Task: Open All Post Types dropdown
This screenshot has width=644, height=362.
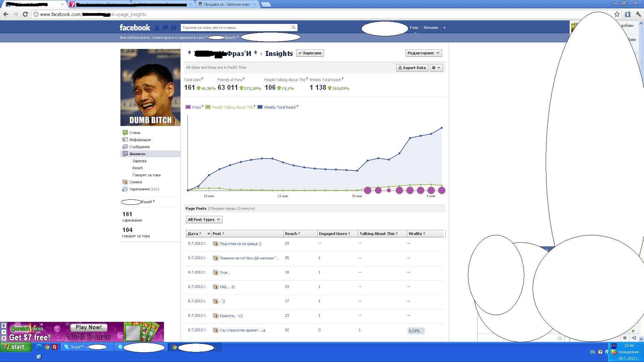Action: [204, 220]
